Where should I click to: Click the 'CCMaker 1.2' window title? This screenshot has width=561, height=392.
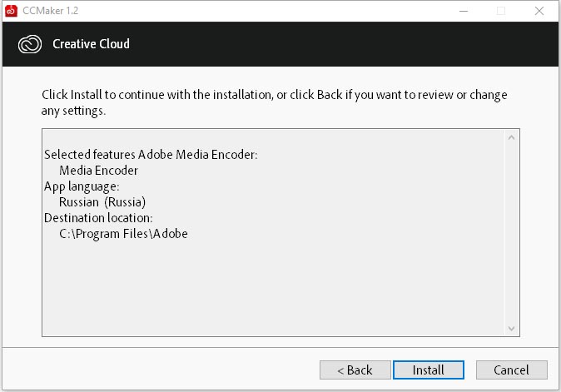(x=51, y=11)
